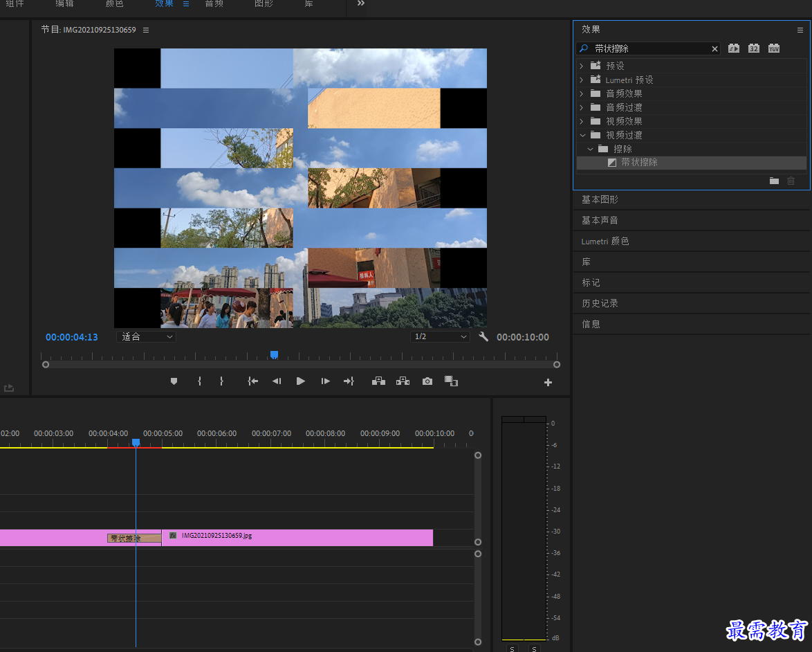Go to In point
812x652 pixels.
coord(252,381)
